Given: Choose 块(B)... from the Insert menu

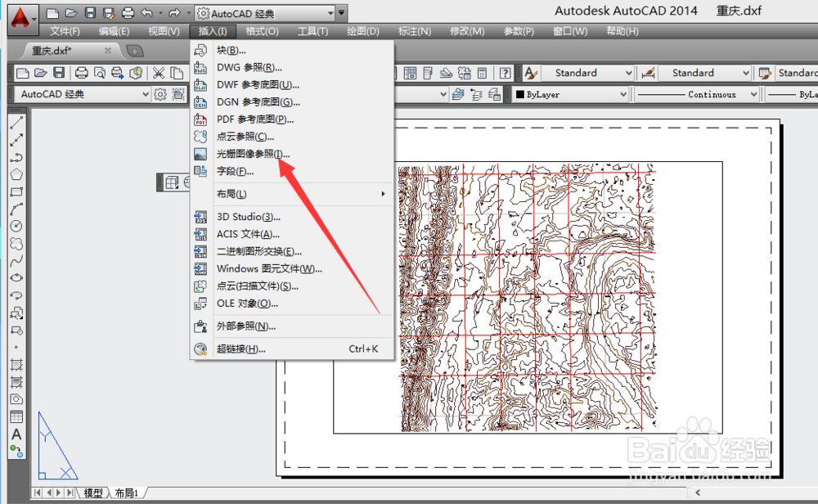Looking at the screenshot, I should [292, 50].
